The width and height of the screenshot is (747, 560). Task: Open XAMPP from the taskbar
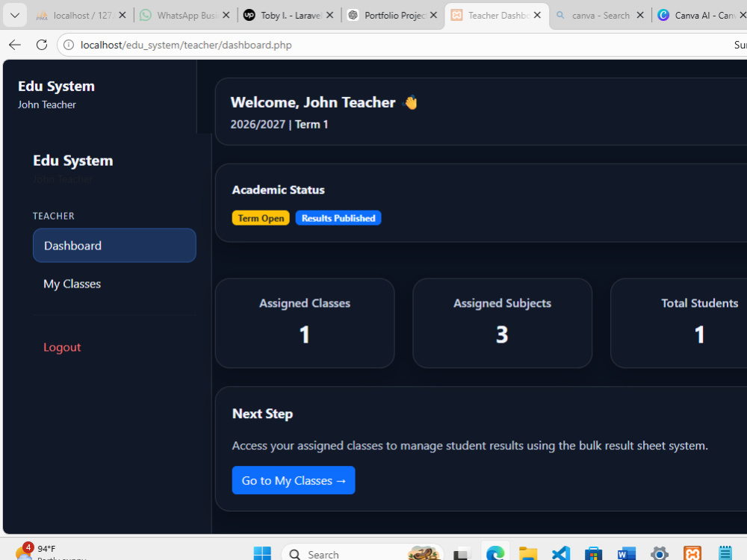692,553
